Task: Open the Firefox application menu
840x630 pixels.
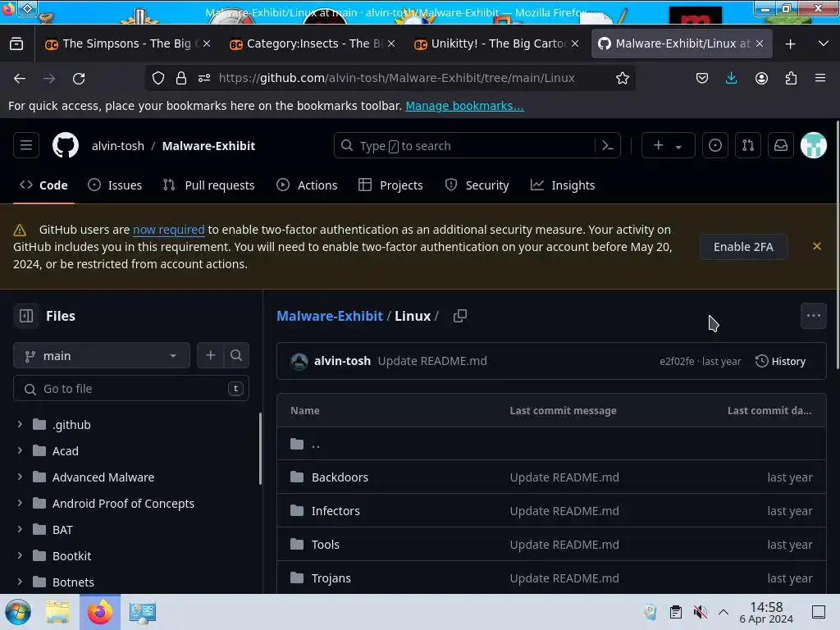Action: point(820,78)
